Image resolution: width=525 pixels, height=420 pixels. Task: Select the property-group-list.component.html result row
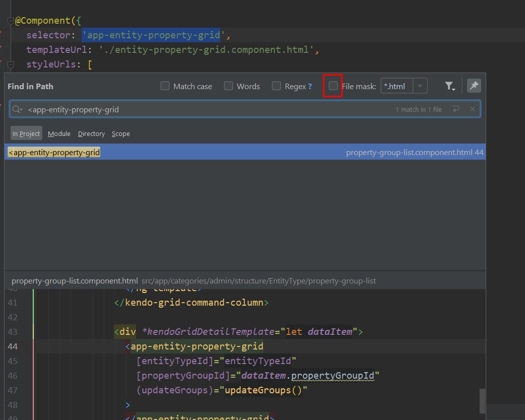pos(245,152)
